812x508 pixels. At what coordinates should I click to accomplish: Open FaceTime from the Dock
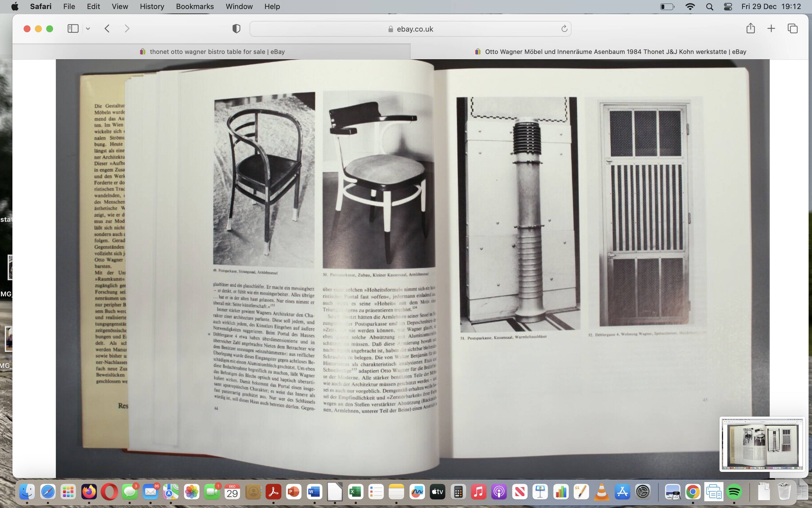point(212,492)
